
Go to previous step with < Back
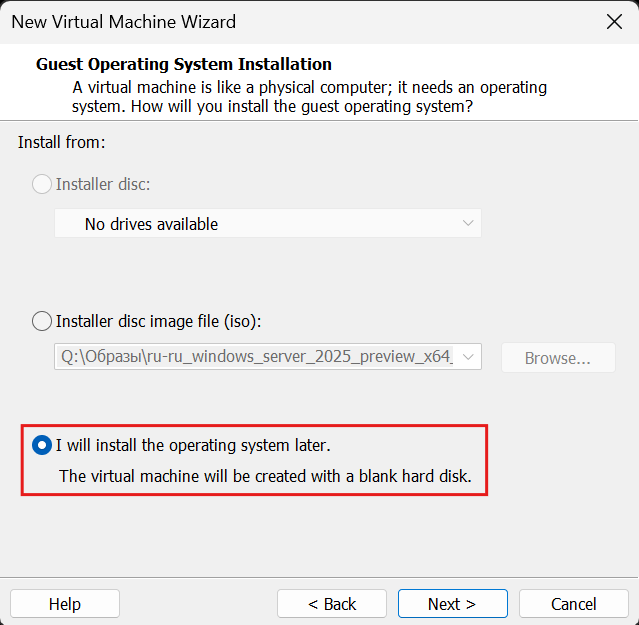332,604
